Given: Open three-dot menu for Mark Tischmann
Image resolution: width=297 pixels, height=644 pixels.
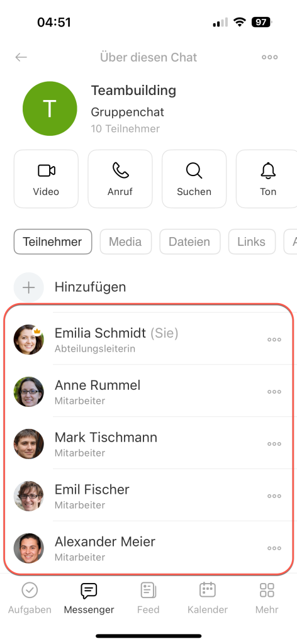Looking at the screenshot, I should tap(274, 444).
